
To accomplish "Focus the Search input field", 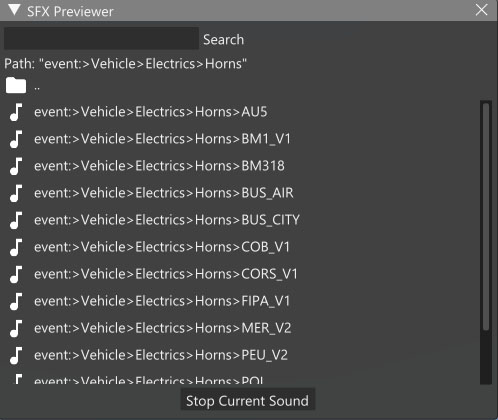I will [x=101, y=39].
